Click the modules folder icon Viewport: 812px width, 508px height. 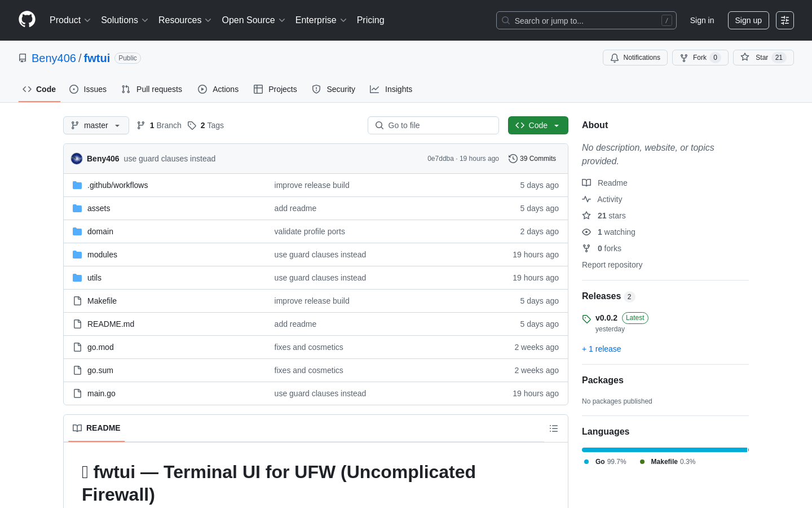tap(77, 255)
